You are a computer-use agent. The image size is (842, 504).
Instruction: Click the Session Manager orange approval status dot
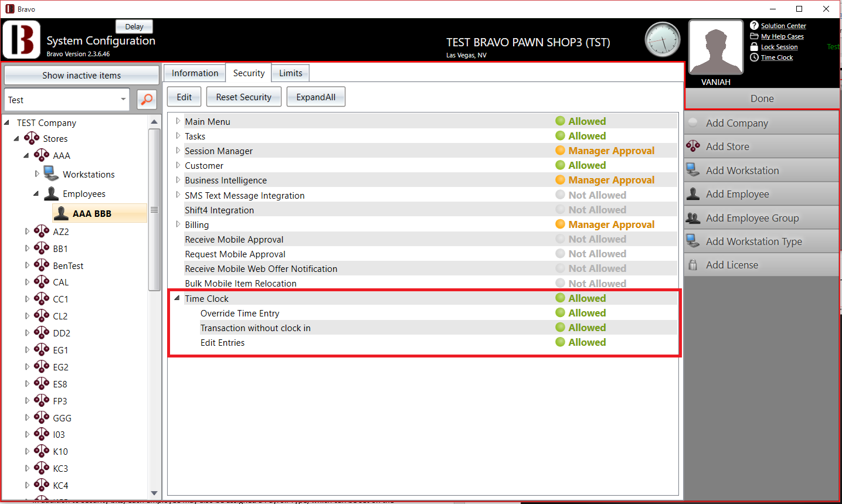[x=560, y=150]
